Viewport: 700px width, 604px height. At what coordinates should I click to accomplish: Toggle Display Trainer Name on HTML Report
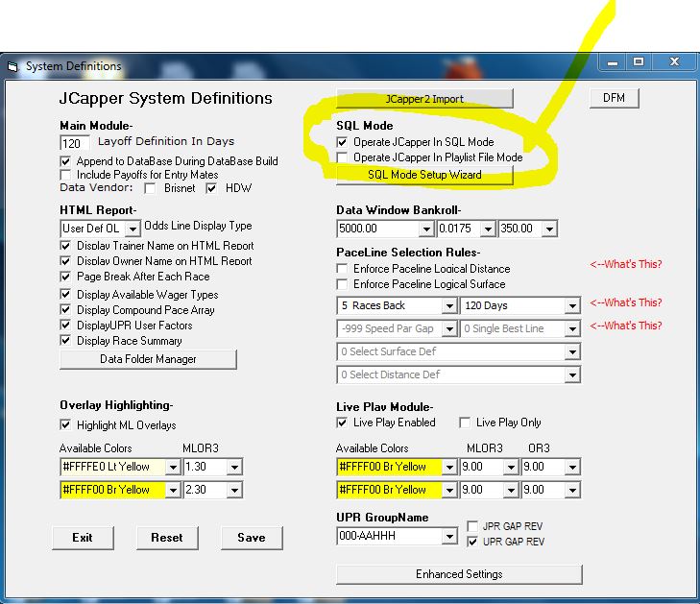pos(65,246)
